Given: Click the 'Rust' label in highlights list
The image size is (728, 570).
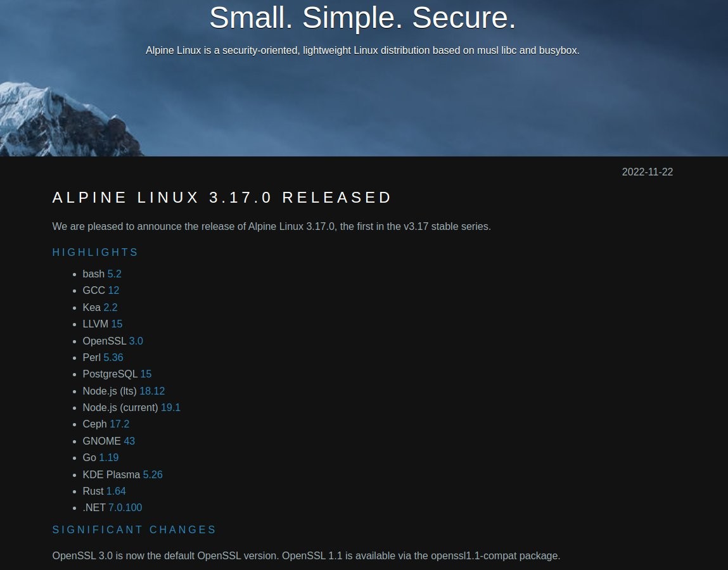Looking at the screenshot, I should pyautogui.click(x=93, y=491).
